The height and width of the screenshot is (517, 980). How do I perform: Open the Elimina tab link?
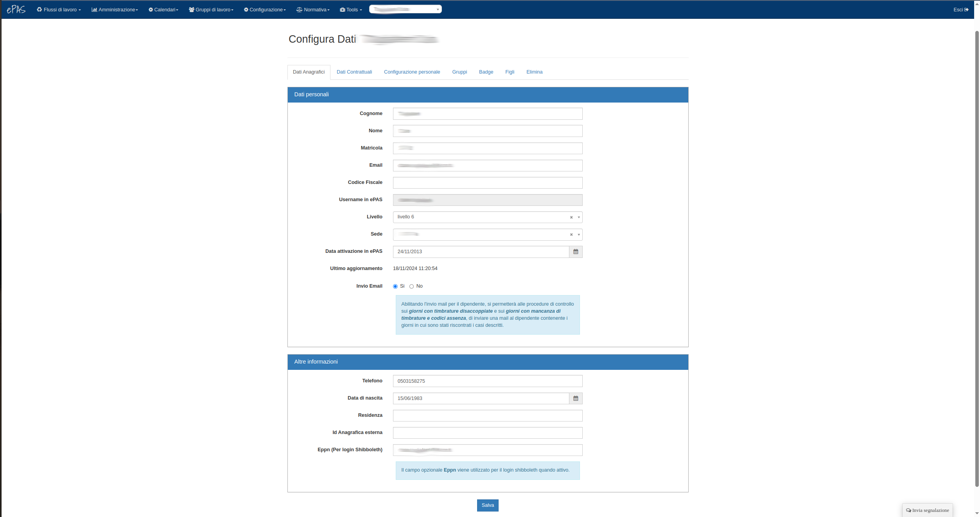click(534, 72)
